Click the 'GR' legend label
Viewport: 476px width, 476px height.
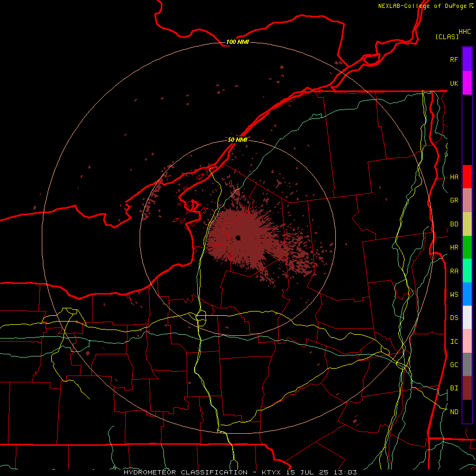click(454, 200)
